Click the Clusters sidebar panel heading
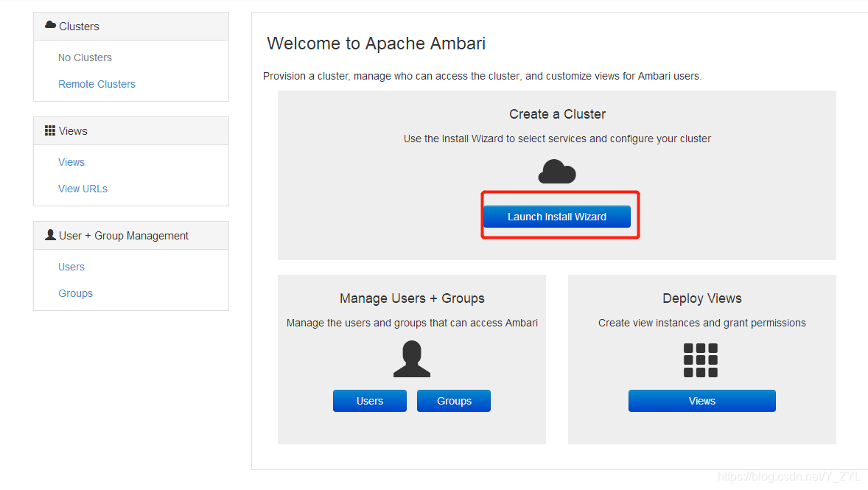 tap(131, 26)
